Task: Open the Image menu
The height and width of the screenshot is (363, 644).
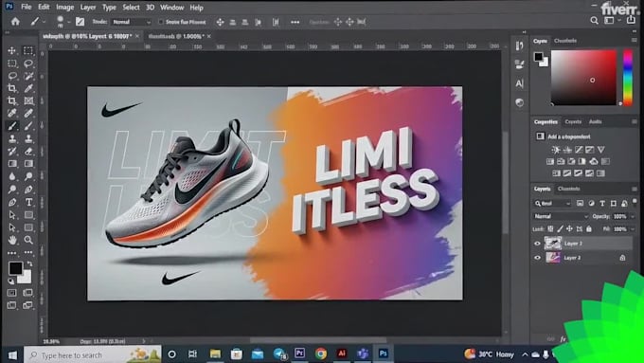Action: tap(65, 7)
